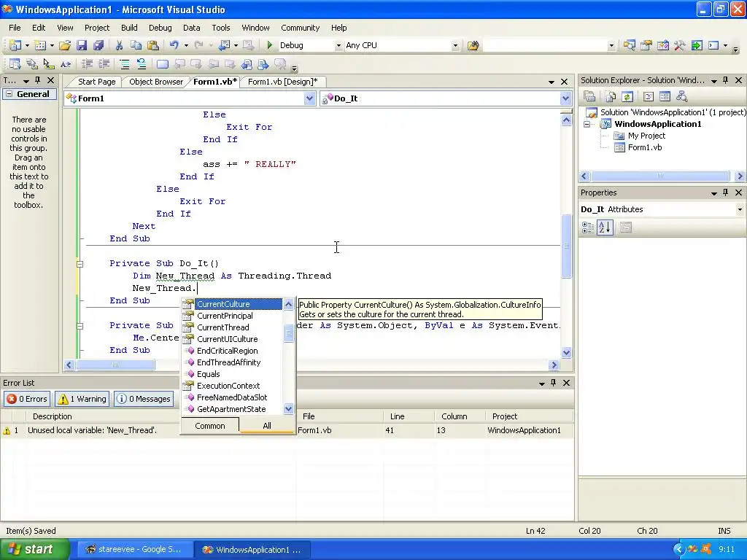Click the Add New Item toolbar icon
The width and height of the screenshot is (747, 560).
point(41,45)
